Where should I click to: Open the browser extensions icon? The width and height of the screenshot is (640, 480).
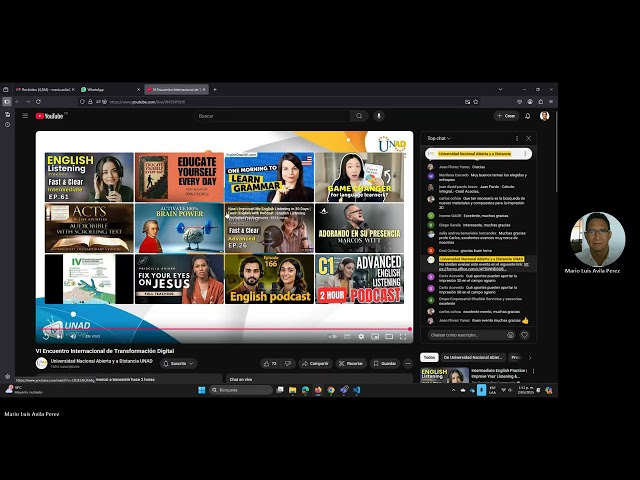540,102
